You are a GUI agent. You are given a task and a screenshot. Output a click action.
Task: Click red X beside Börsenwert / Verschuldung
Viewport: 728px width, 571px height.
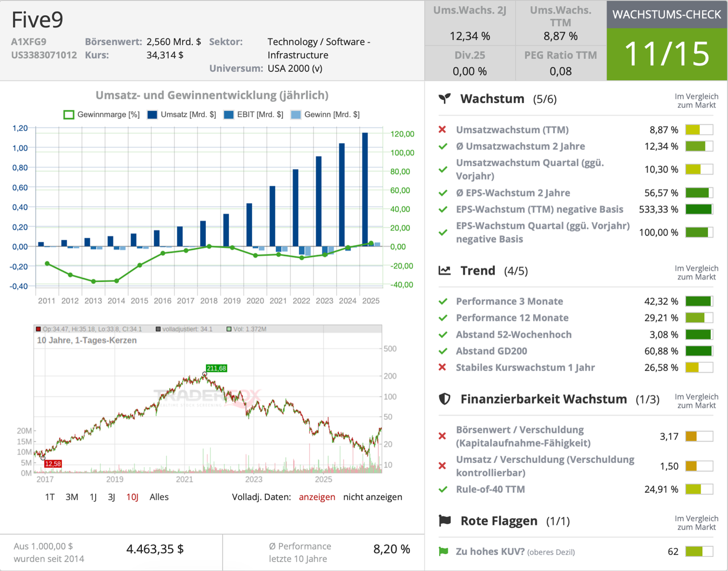point(442,436)
